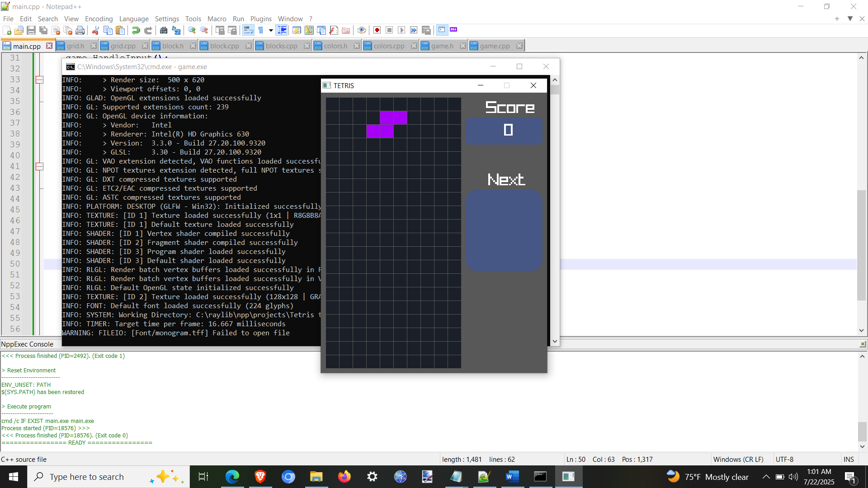Toggle the NppExec console button

point(442,30)
